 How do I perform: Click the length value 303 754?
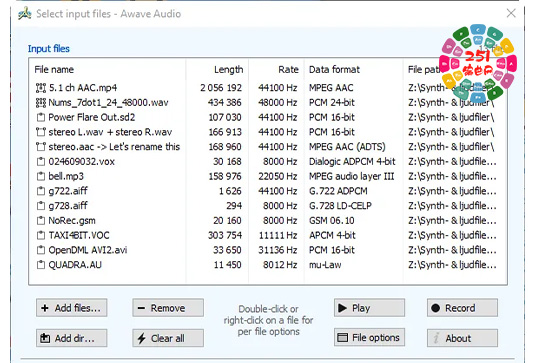coord(225,235)
